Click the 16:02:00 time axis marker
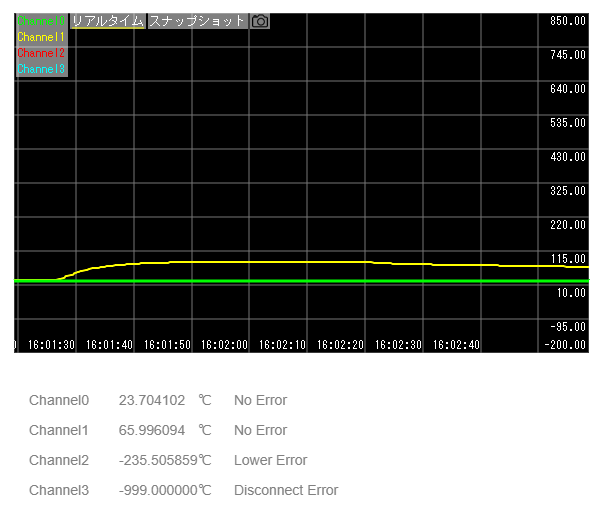The height and width of the screenshot is (513, 600). tap(225, 345)
